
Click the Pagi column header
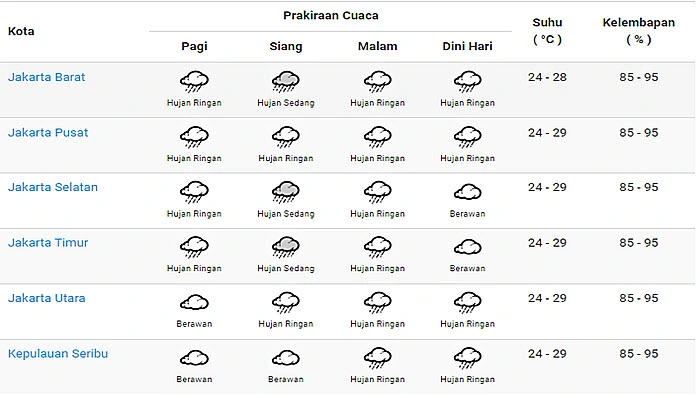[194, 46]
